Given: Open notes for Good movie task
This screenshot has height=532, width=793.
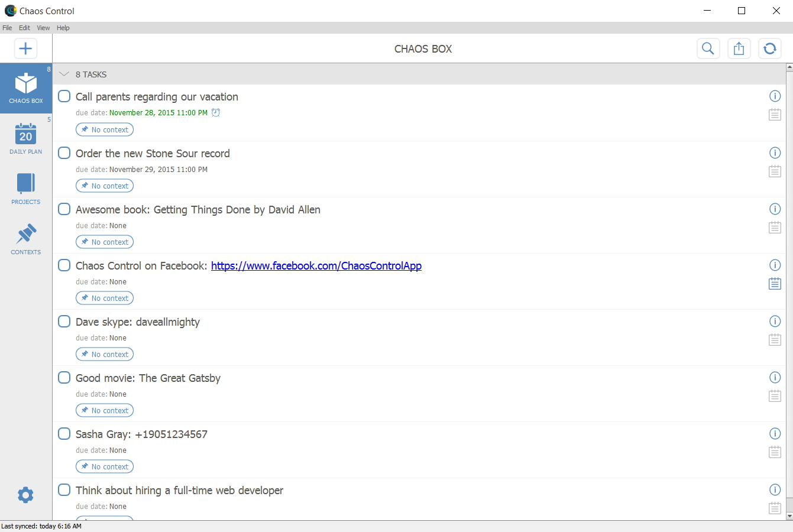Looking at the screenshot, I should coord(775,396).
